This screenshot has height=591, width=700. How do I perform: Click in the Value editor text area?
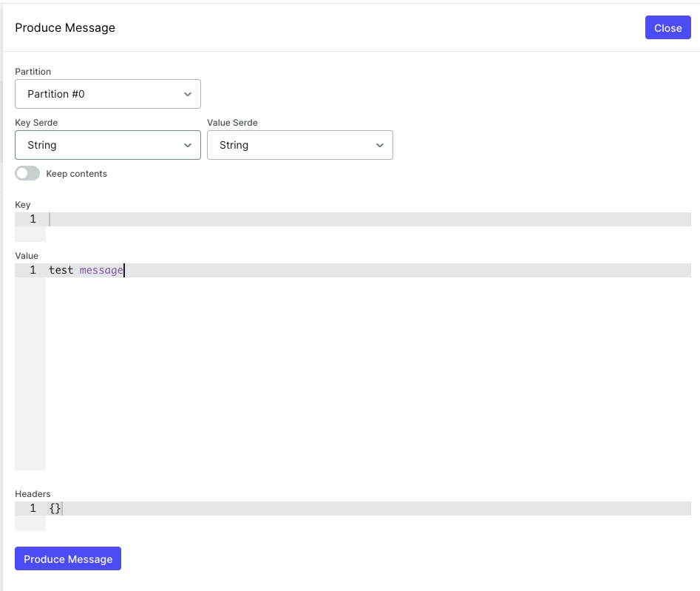[x=353, y=366]
